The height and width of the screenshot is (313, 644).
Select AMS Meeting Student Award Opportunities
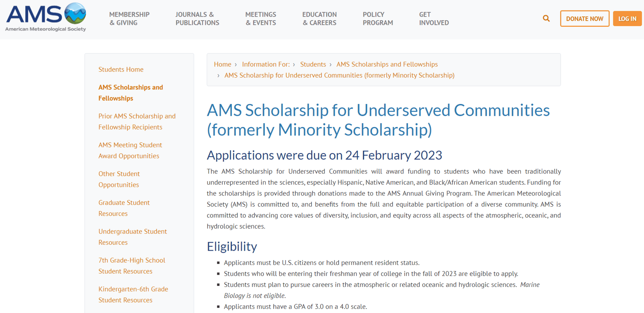point(130,150)
